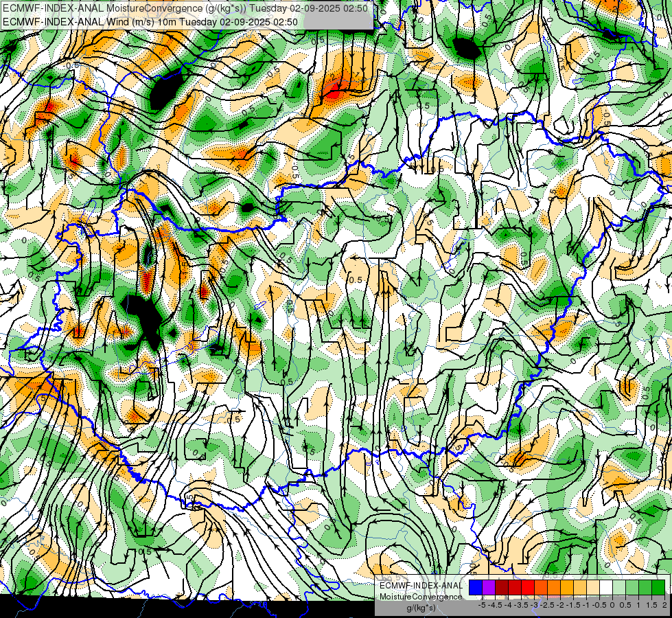Viewport: 672px width, 618px height.
Task: Select swatch for -4 to -3.5 range
Action: [515, 588]
